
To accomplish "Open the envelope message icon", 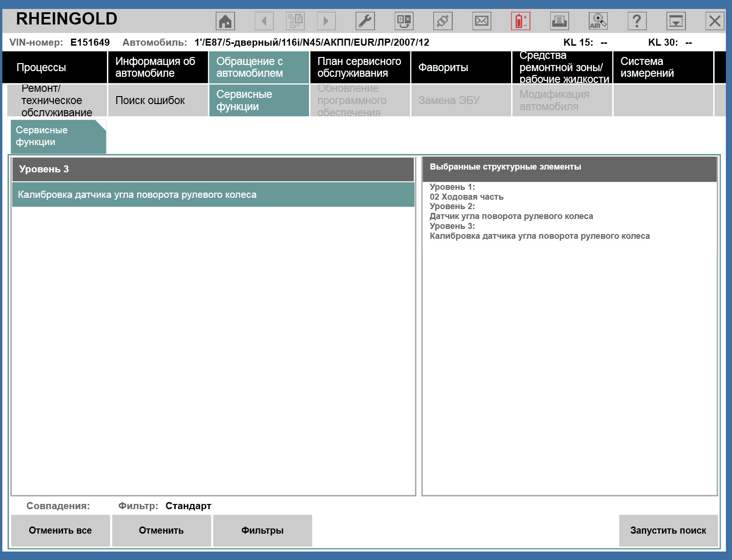I will (x=482, y=21).
